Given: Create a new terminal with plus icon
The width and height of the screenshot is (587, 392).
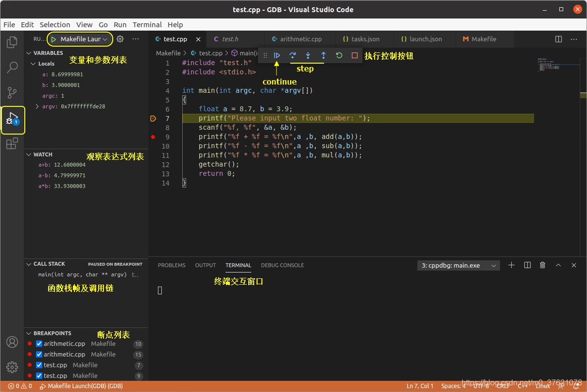Looking at the screenshot, I should [x=511, y=265].
